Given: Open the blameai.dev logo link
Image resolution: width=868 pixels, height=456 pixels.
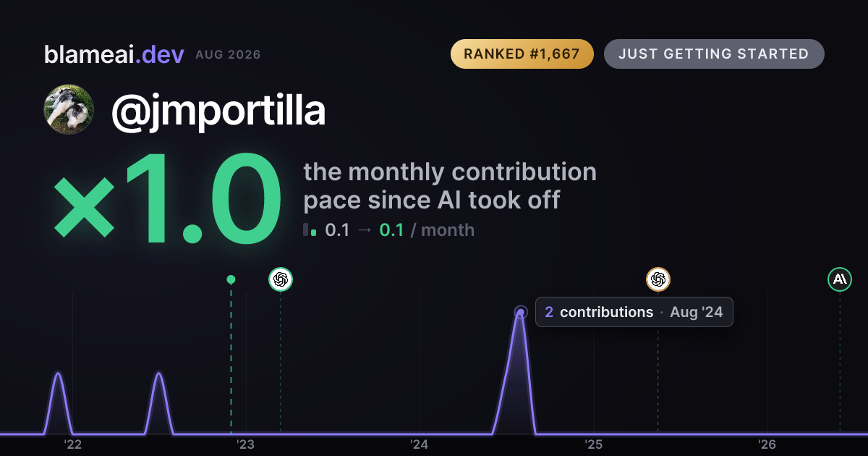Looking at the screenshot, I should pos(114,54).
